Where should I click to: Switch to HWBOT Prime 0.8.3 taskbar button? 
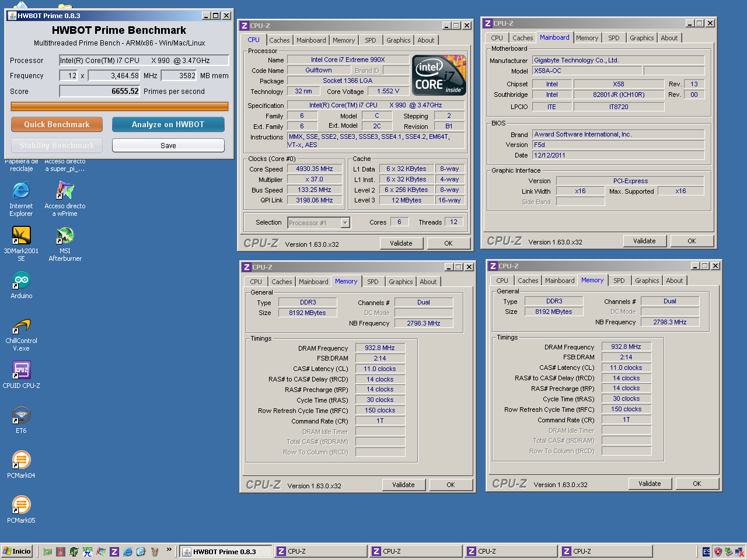[225, 551]
